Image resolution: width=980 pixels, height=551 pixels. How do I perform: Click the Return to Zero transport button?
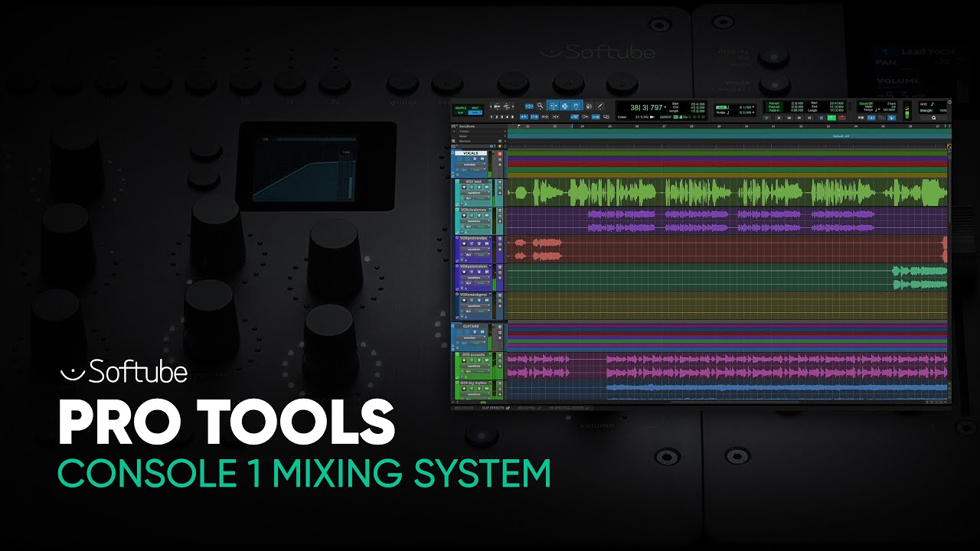[x=779, y=118]
